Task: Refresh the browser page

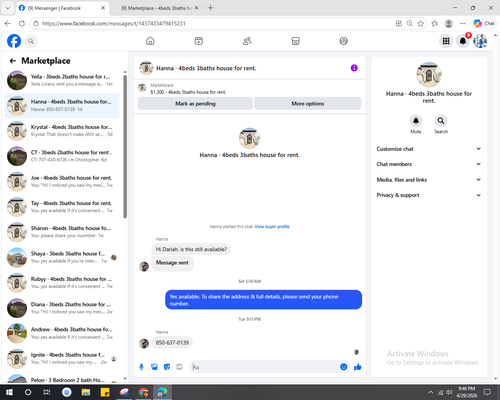Action: [x=22, y=23]
